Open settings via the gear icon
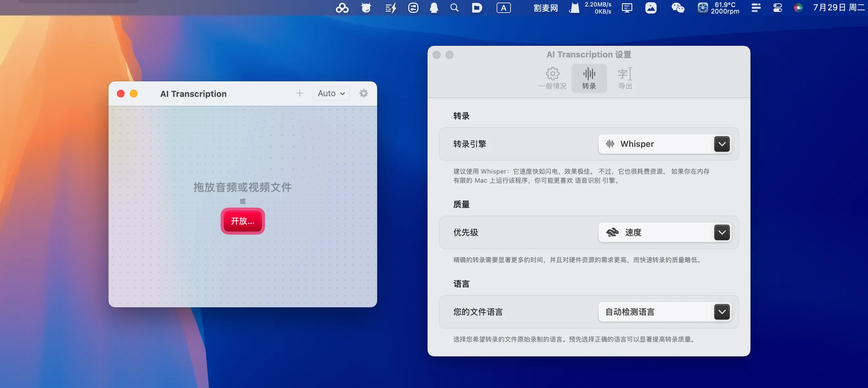The width and height of the screenshot is (868, 388). [363, 93]
